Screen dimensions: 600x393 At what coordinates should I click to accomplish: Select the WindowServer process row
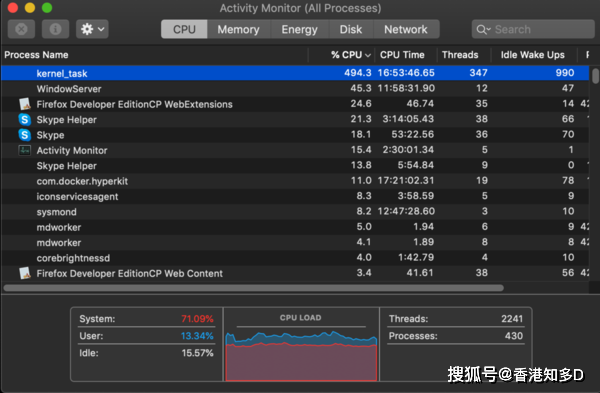[295, 88]
